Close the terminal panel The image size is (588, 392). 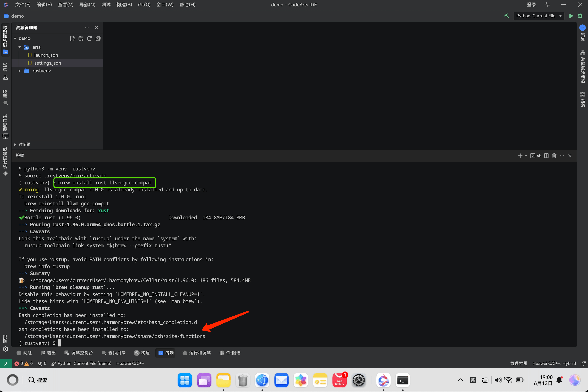[570, 156]
